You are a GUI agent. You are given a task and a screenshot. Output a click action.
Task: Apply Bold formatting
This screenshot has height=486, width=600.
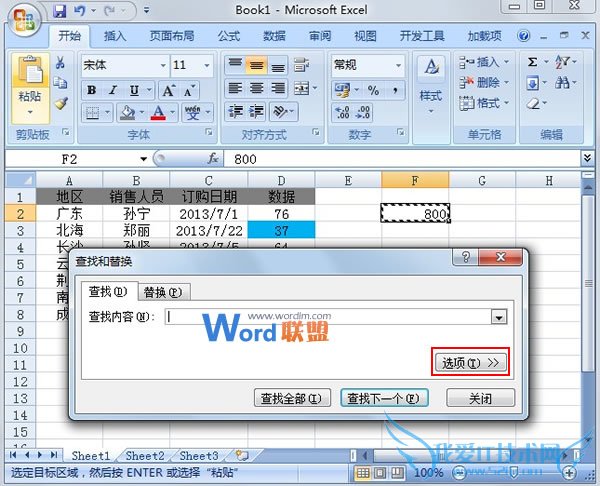91,90
